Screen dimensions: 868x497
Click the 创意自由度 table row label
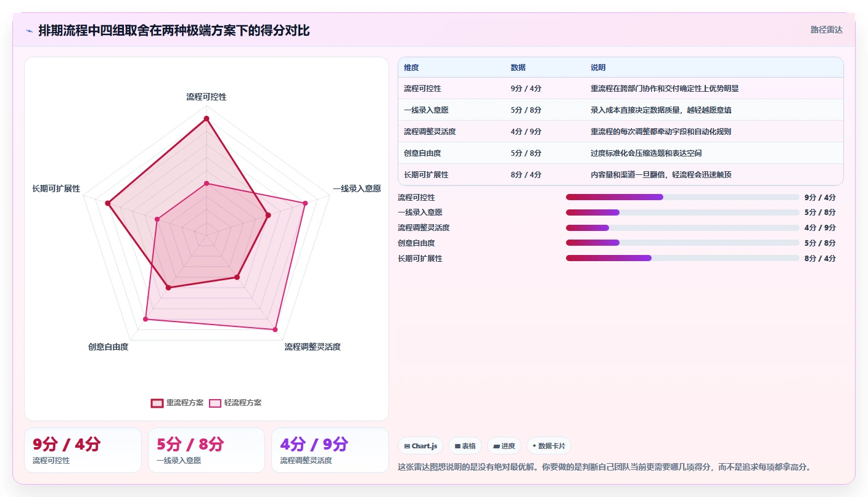click(422, 153)
